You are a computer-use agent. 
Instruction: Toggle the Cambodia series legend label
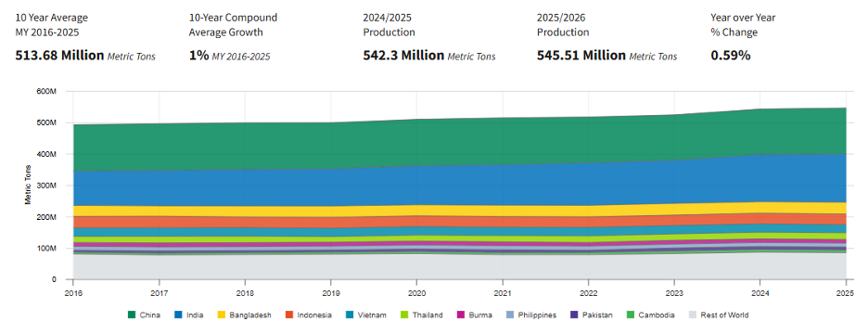tap(656, 315)
